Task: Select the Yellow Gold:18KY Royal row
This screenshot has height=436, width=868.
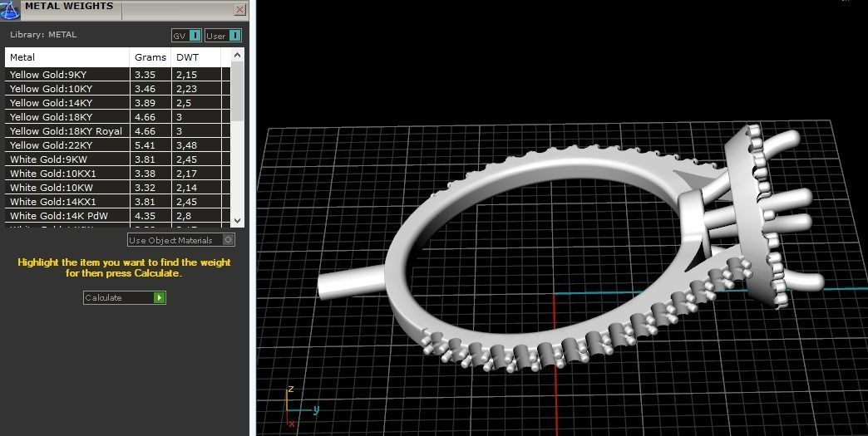Action: coord(118,131)
